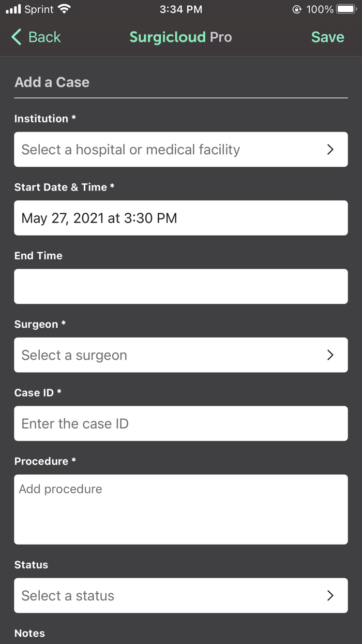The width and height of the screenshot is (362, 644).
Task: Tap the cellular signal strength icon
Action: [x=14, y=8]
